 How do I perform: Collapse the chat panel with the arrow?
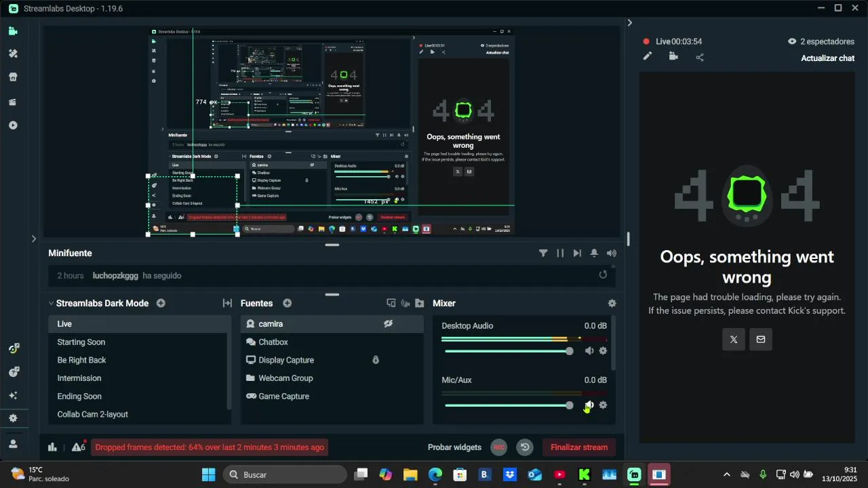(629, 22)
